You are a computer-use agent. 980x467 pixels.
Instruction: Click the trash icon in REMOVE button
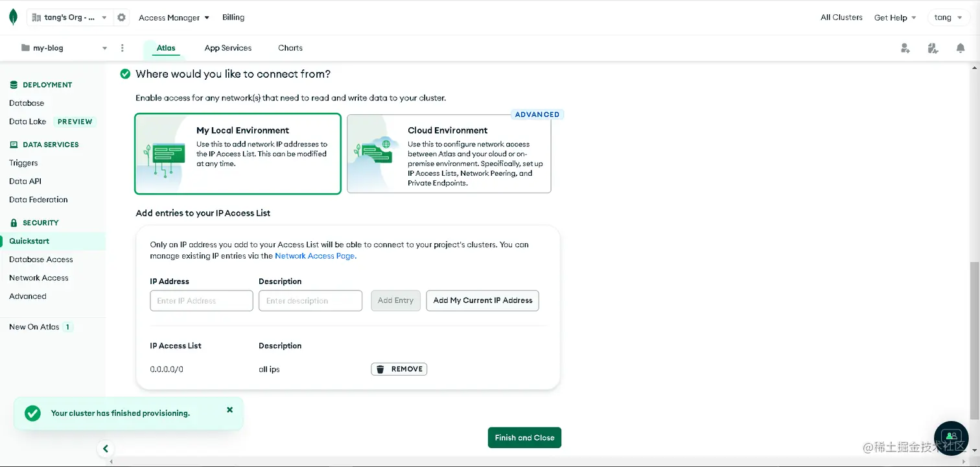381,369
